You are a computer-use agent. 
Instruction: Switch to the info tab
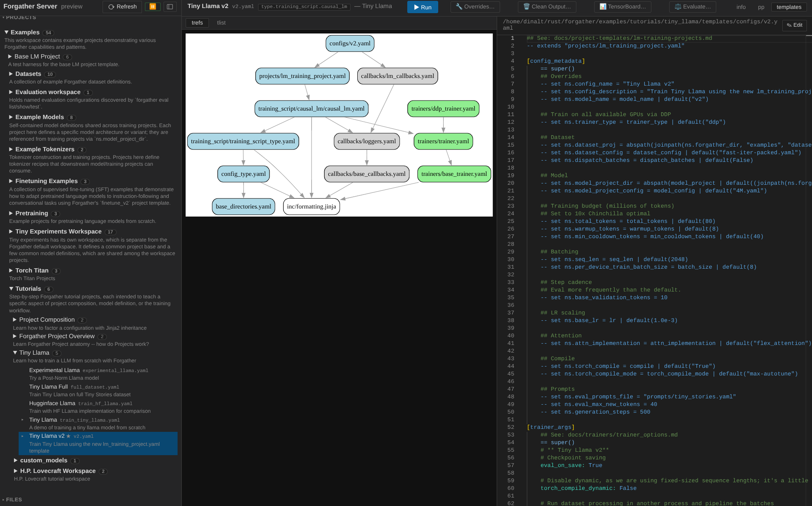click(x=741, y=7)
